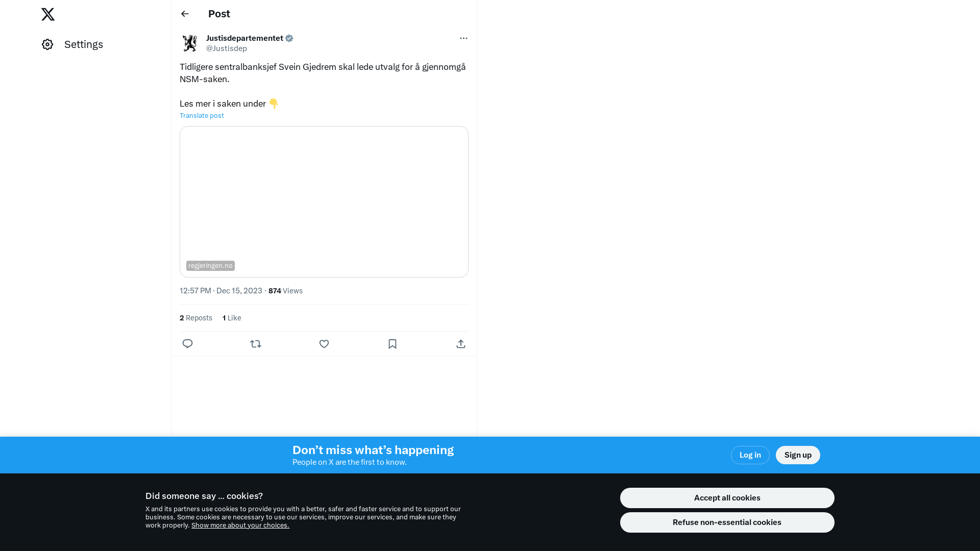Open Settings from the sidebar
Screen dimensions: 980x551
72,44
